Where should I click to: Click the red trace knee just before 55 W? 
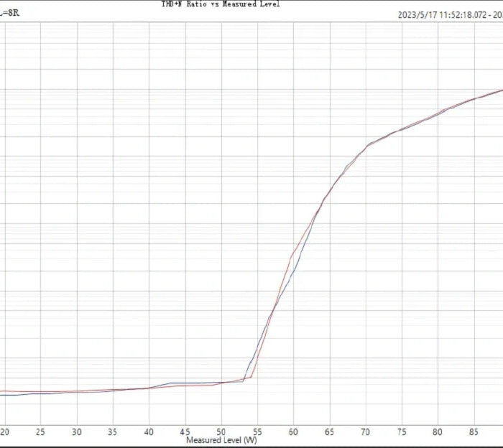(x=251, y=377)
